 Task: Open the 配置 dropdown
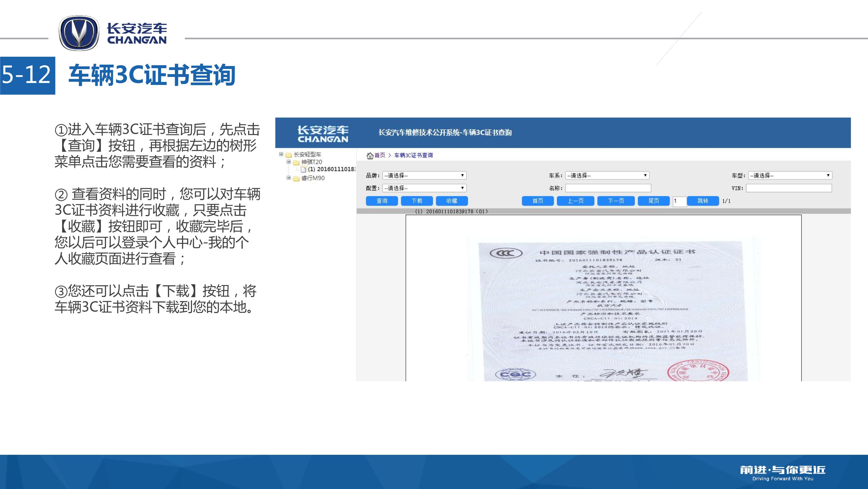point(424,188)
